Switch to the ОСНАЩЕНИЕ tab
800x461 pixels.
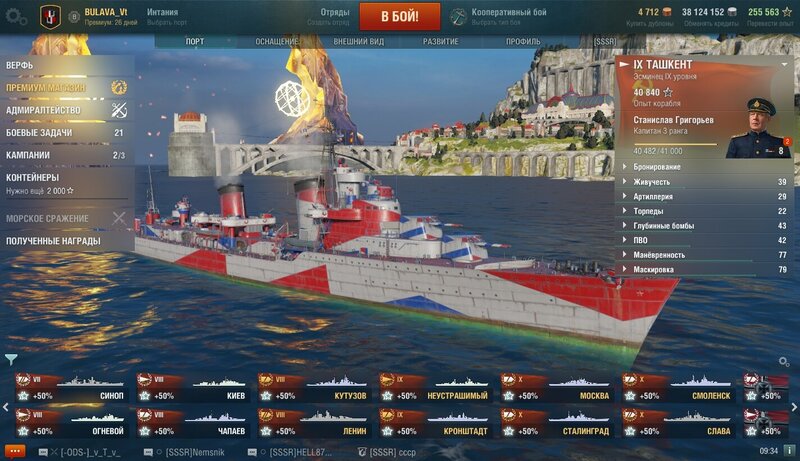coord(277,41)
